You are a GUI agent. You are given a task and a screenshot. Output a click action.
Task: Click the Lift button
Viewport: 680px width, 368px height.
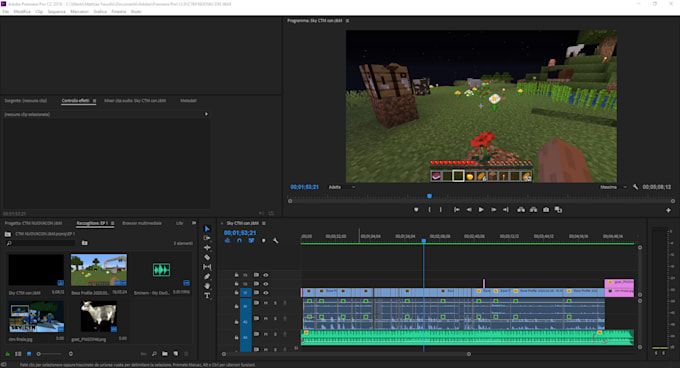521,210
